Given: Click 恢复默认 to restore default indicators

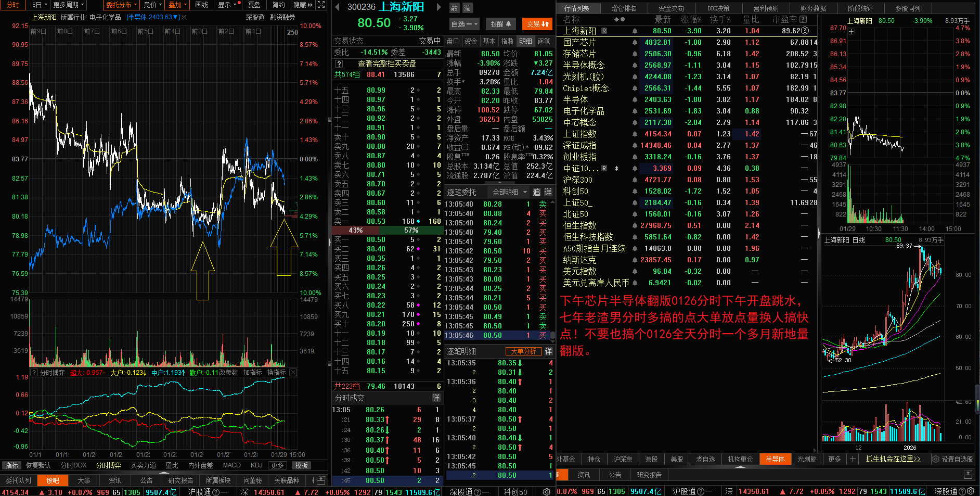Looking at the screenshot, I should click(x=38, y=465).
